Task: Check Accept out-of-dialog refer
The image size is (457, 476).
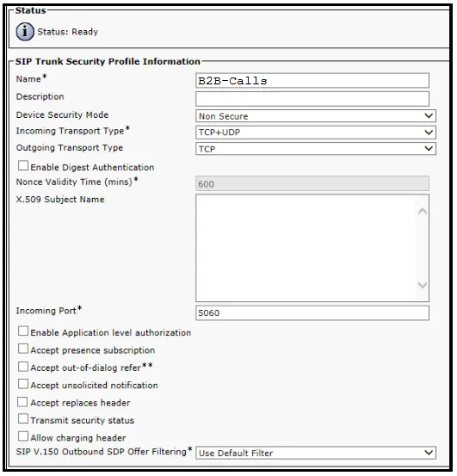Action: pos(23,367)
